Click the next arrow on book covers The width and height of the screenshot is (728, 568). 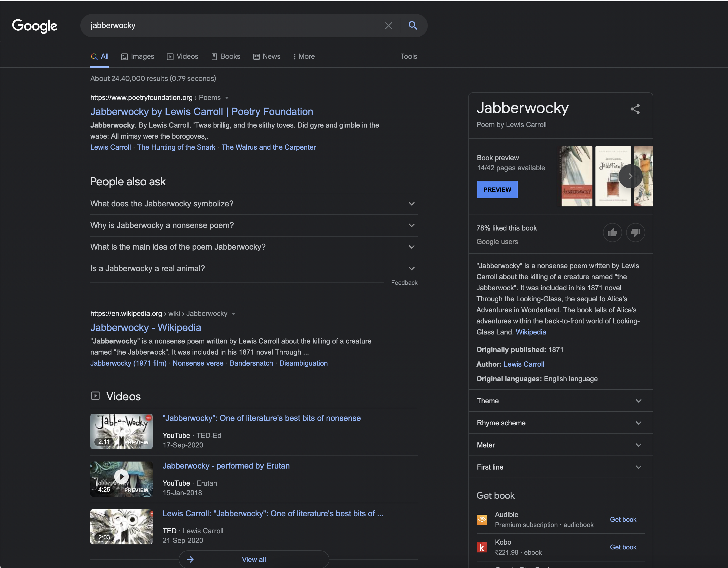pos(630,176)
